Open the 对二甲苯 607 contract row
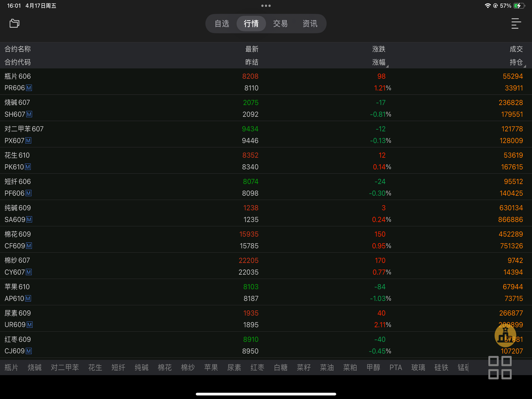 tap(266, 134)
